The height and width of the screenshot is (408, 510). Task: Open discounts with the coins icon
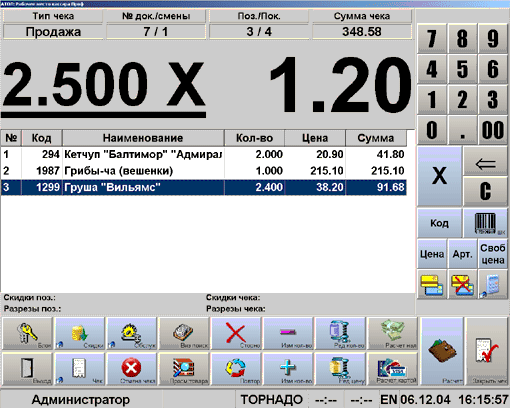[80, 333]
